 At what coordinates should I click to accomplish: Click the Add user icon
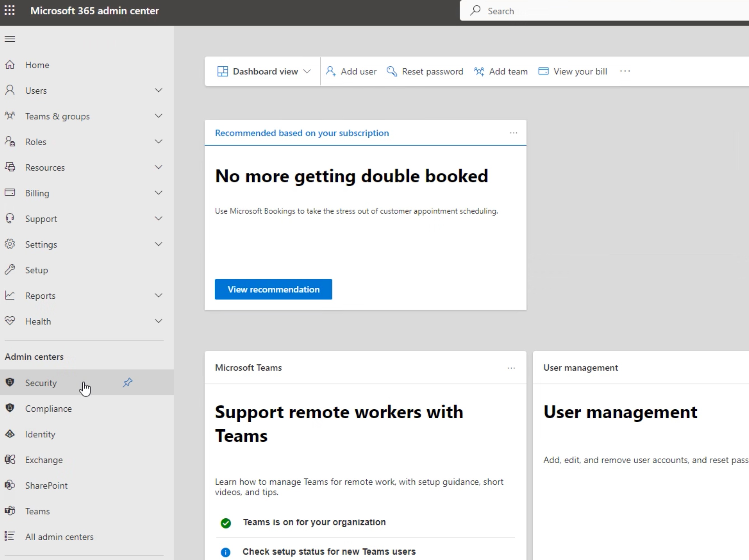(x=330, y=71)
